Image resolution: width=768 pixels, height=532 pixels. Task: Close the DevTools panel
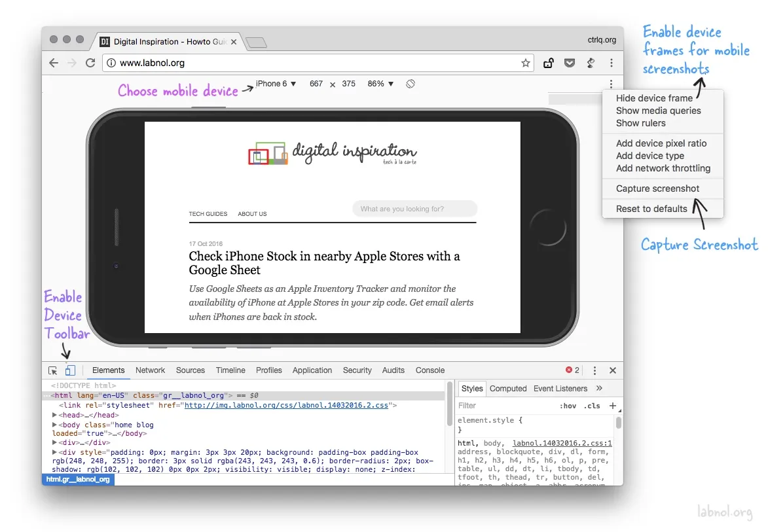pos(613,370)
